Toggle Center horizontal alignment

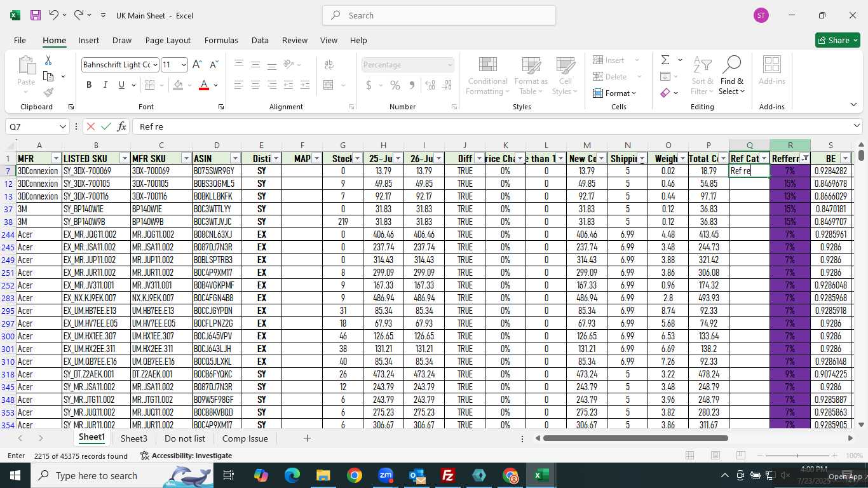point(255,85)
